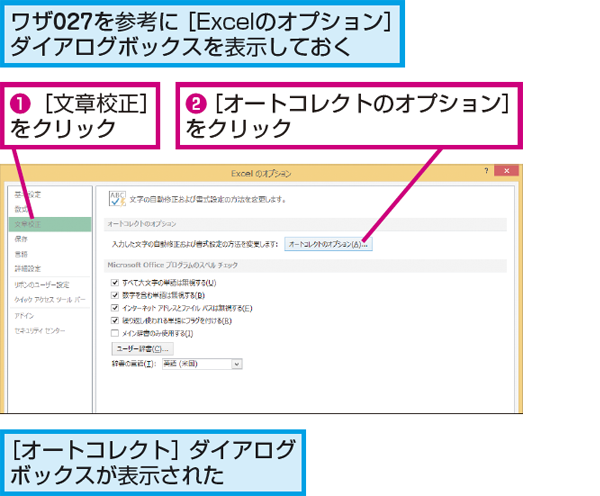The image size is (600, 496).
Task: Click the help question mark button
Action: click(486, 171)
